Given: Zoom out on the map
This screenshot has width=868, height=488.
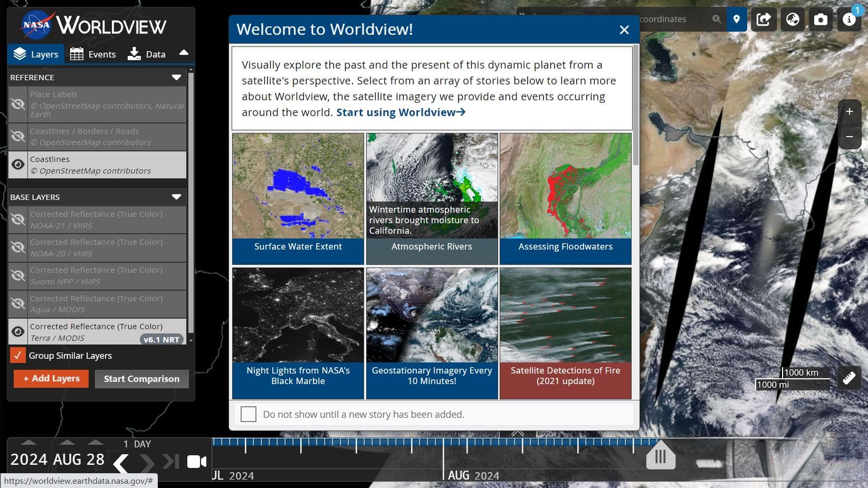Looking at the screenshot, I should tap(850, 137).
